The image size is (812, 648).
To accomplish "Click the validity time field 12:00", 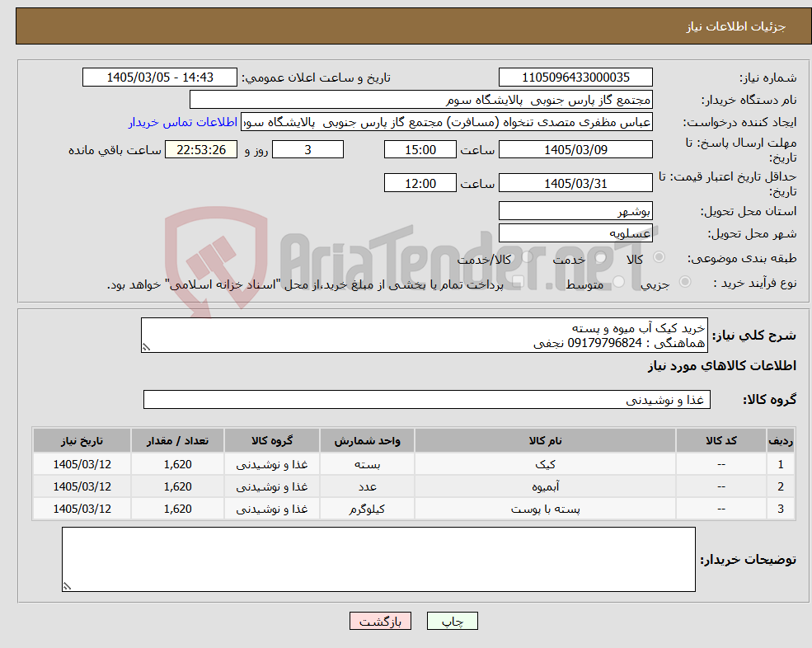I will pyautogui.click(x=420, y=183).
